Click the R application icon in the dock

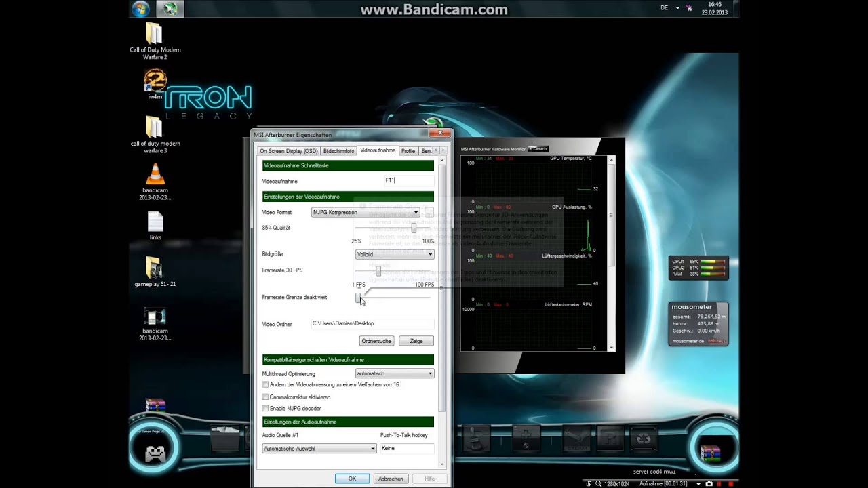[x=610, y=439]
